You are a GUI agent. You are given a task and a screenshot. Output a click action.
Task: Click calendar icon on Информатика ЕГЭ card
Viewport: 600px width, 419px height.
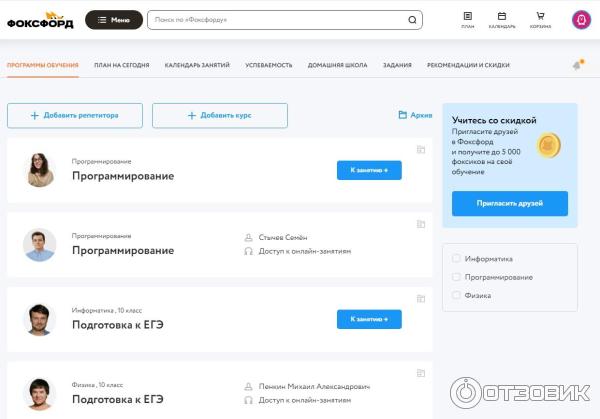click(x=421, y=298)
